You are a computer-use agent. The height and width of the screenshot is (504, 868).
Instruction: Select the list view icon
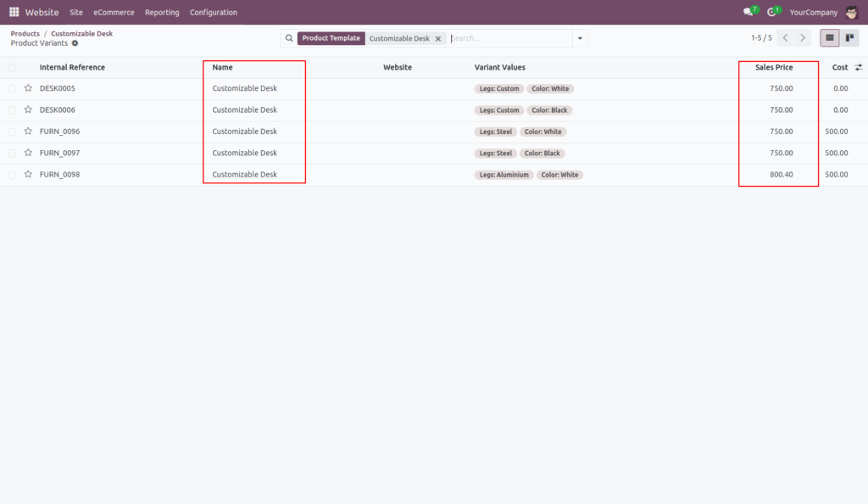click(828, 37)
